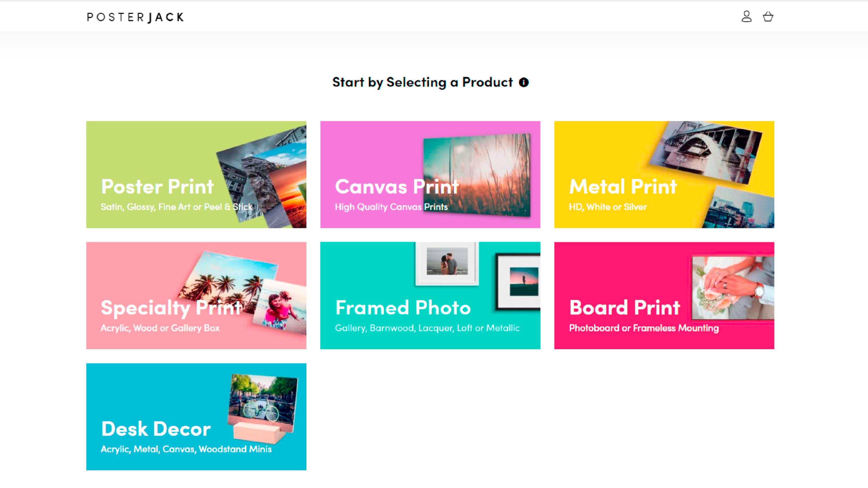Choose the Framed Photo product tile

pyautogui.click(x=430, y=295)
